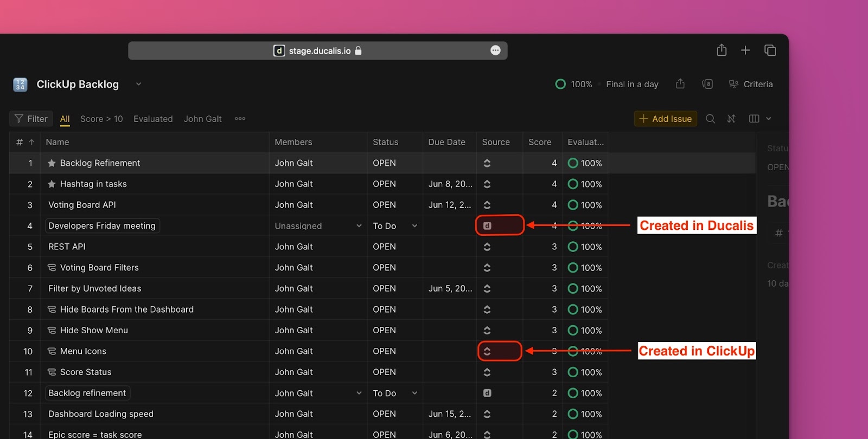Click the browser share icon
The height and width of the screenshot is (439, 868).
click(722, 50)
